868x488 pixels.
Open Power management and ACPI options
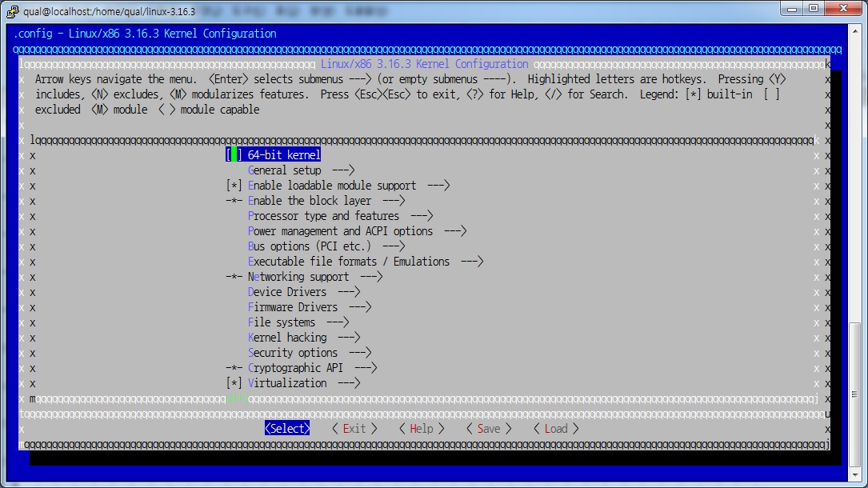357,231
